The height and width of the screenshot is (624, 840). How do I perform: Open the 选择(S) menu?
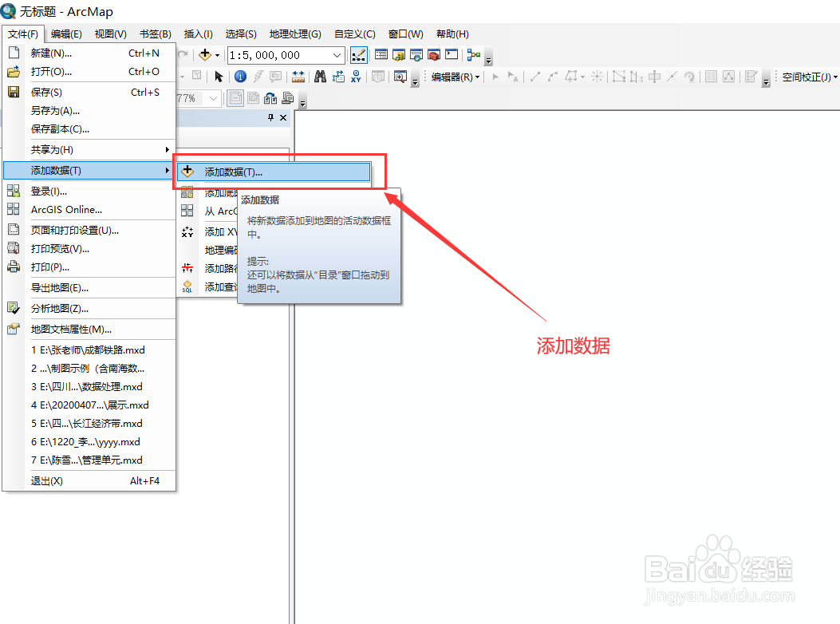click(241, 34)
